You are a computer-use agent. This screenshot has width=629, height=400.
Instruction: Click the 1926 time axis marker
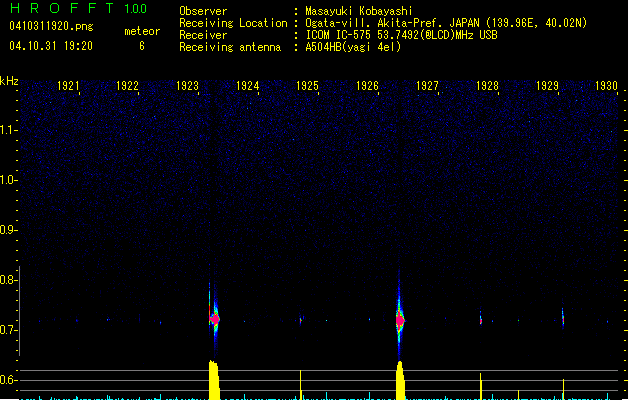367,86
